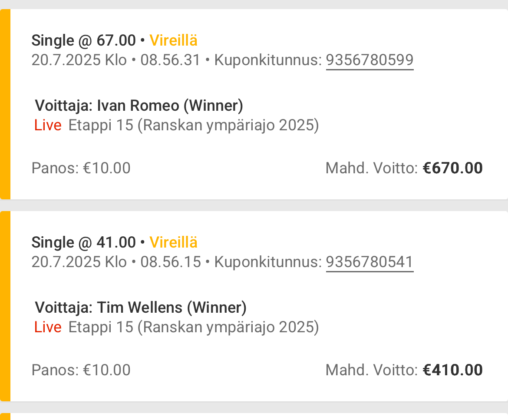Tap the Voittaja: Tim Wellens (Winner) selection
508x420 pixels.
141,308
